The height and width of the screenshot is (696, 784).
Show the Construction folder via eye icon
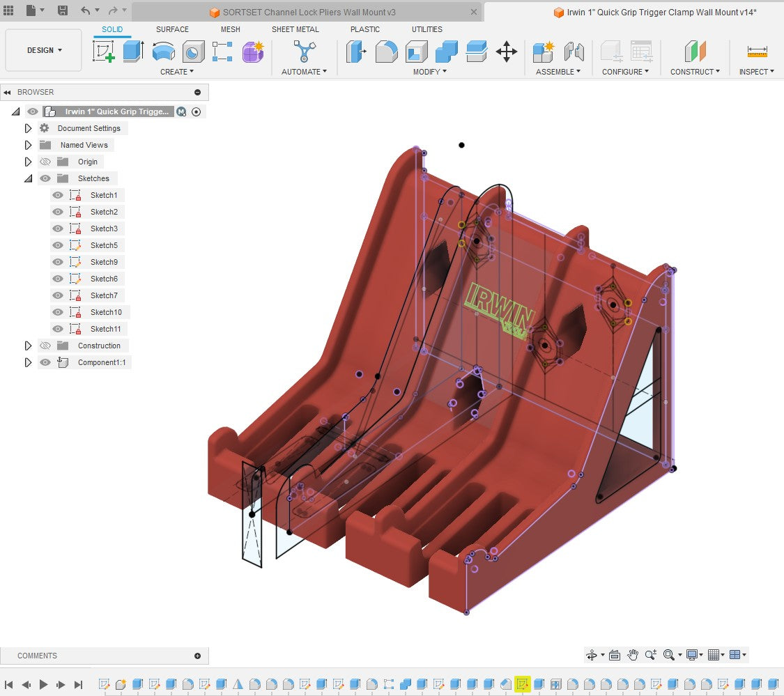click(45, 346)
